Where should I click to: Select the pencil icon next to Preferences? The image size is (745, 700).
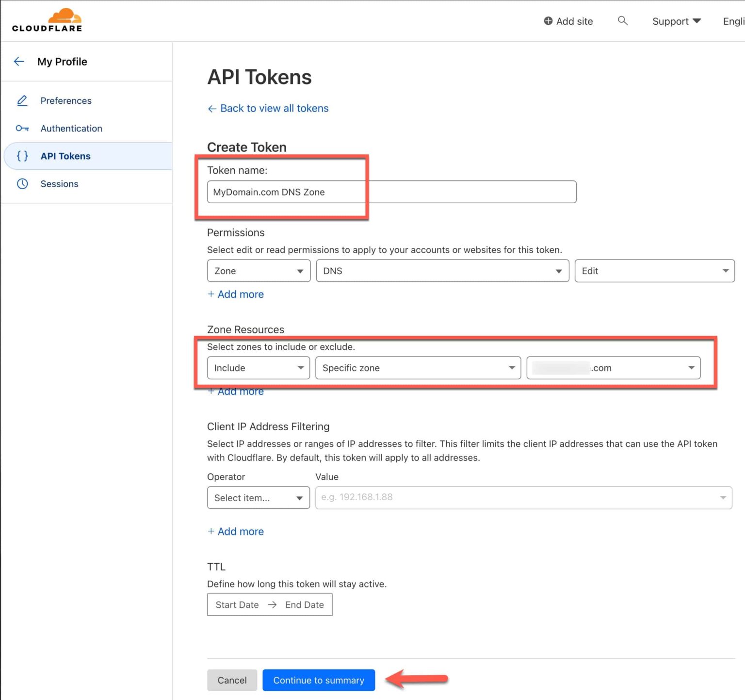pyautogui.click(x=22, y=100)
